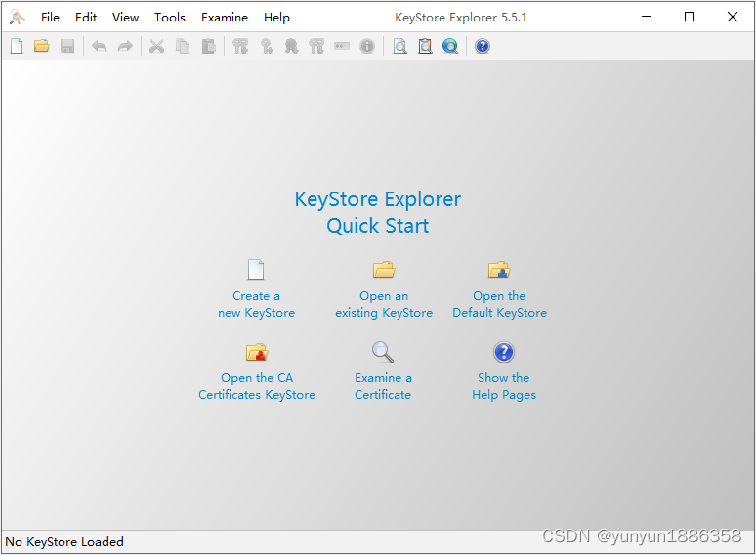
Task: Click the KeyStore Properties info icon
Action: [x=367, y=46]
